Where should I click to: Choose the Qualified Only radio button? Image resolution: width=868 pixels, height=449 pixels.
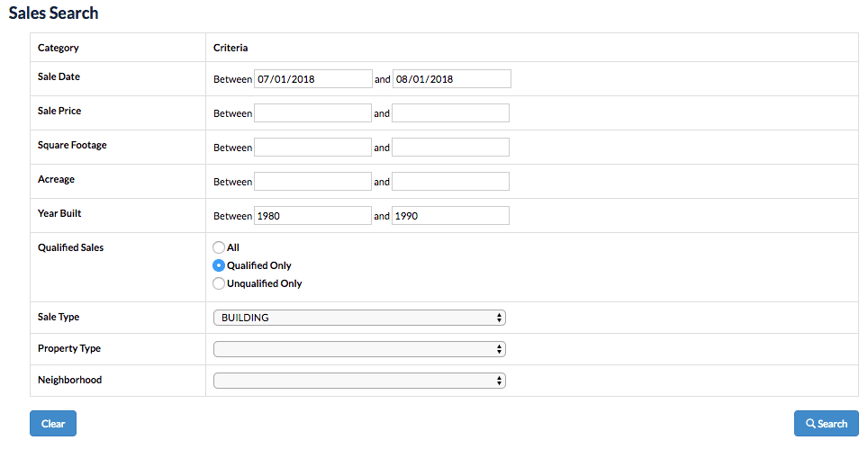218,265
